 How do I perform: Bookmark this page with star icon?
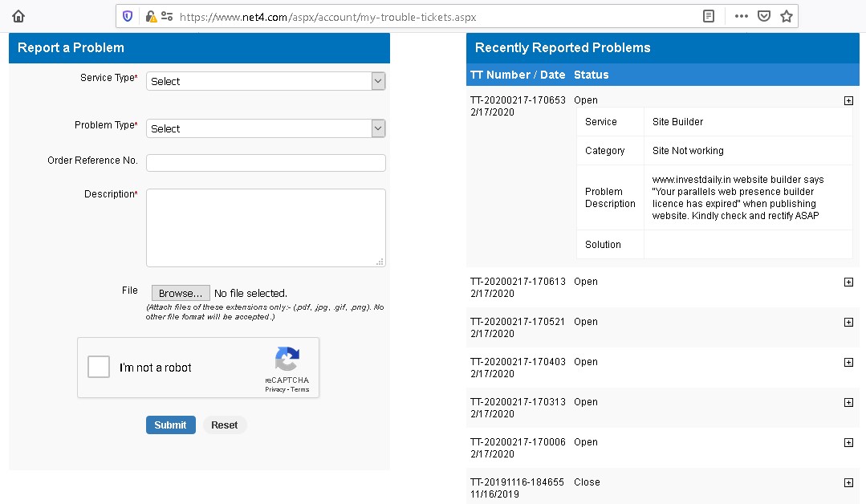787,16
